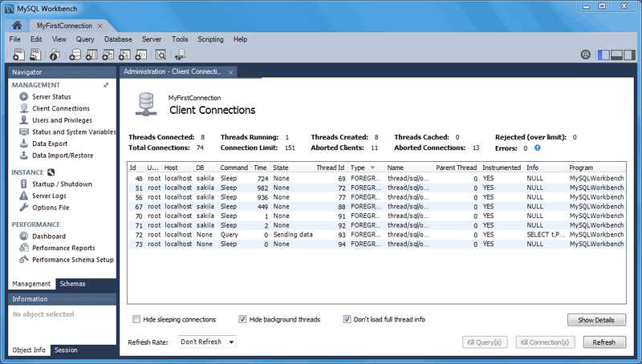The image size is (642, 364).
Task: Click the new SQL tab toolbar icon
Action: point(18,55)
